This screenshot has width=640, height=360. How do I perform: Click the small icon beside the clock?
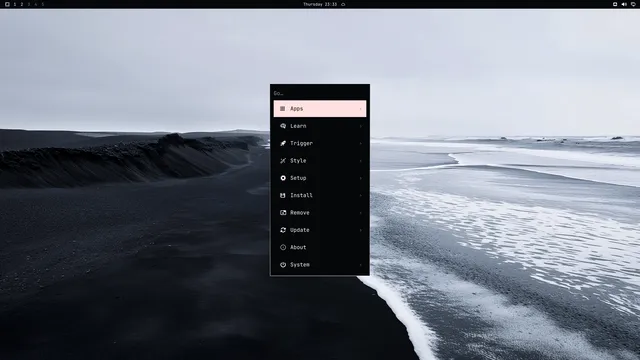click(x=343, y=4)
